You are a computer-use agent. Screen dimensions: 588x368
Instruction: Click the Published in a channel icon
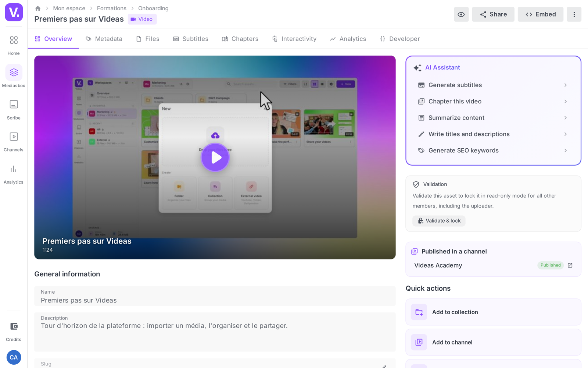tap(415, 251)
